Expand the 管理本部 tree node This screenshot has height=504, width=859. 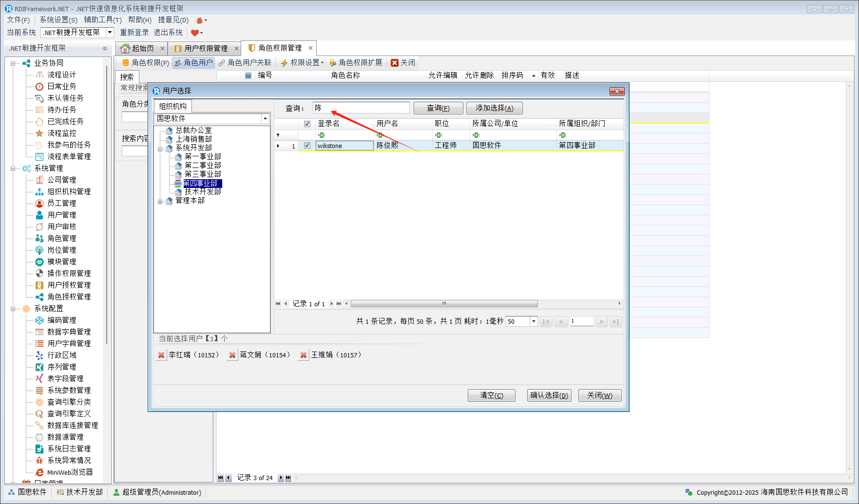point(160,201)
